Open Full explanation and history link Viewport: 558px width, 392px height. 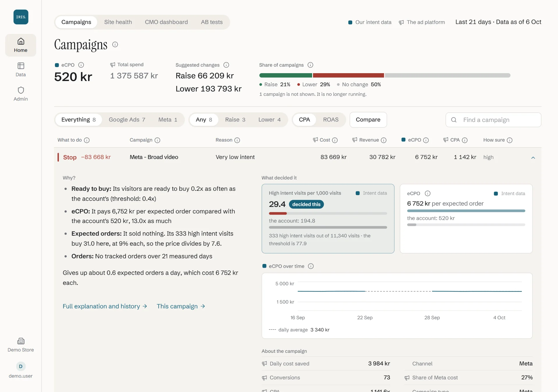(105, 306)
